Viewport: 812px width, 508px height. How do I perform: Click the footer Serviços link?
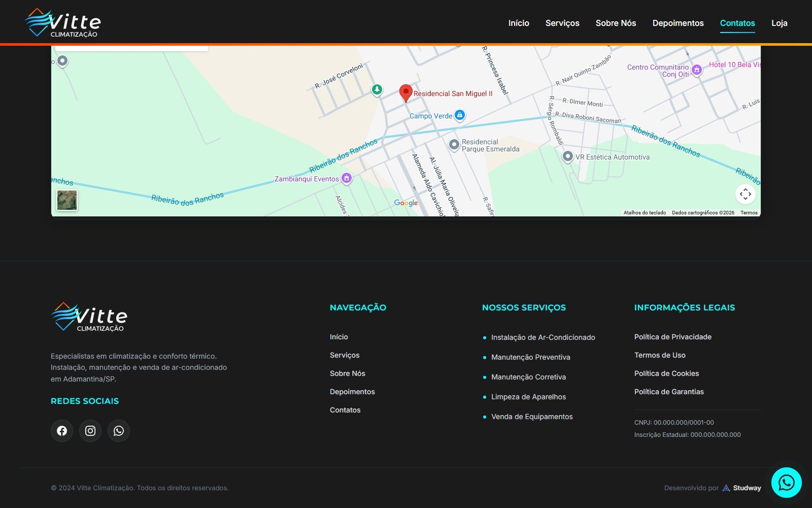(345, 355)
